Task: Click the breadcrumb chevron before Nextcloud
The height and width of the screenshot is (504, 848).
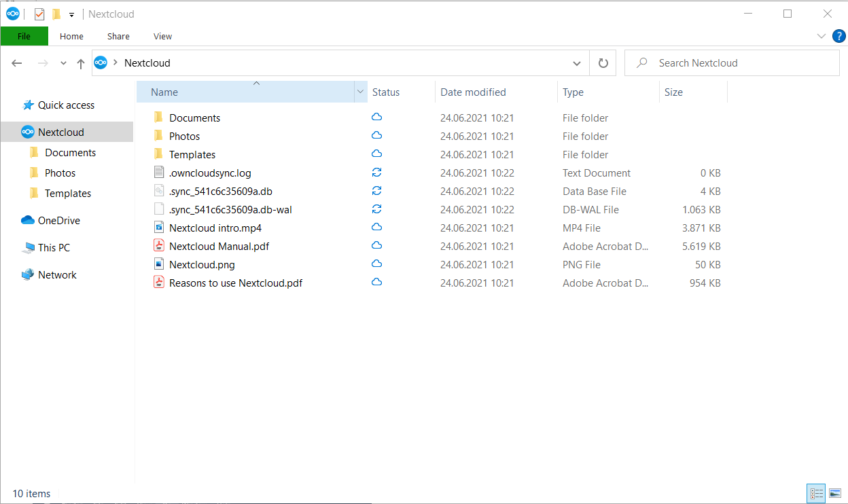Action: point(116,62)
